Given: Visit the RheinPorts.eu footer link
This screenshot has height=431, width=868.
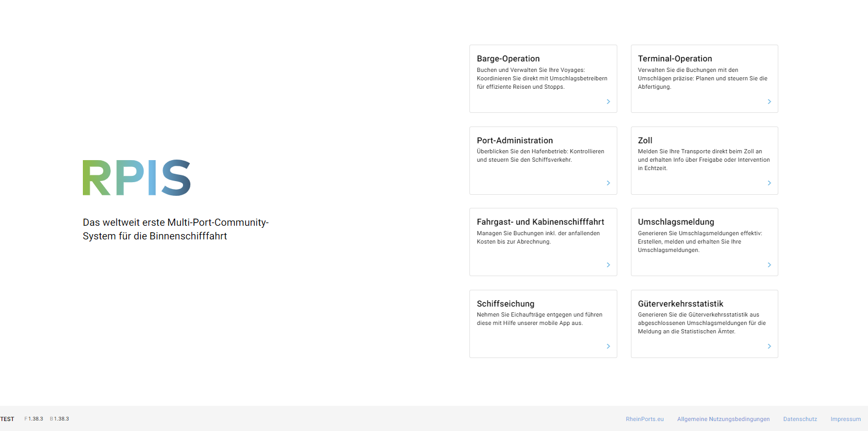Looking at the screenshot, I should coord(645,419).
